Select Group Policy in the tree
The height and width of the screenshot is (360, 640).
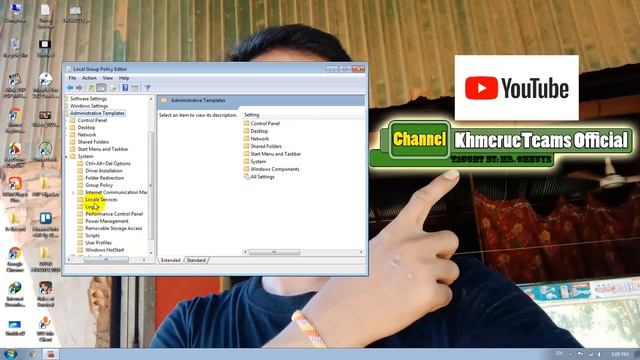(99, 185)
